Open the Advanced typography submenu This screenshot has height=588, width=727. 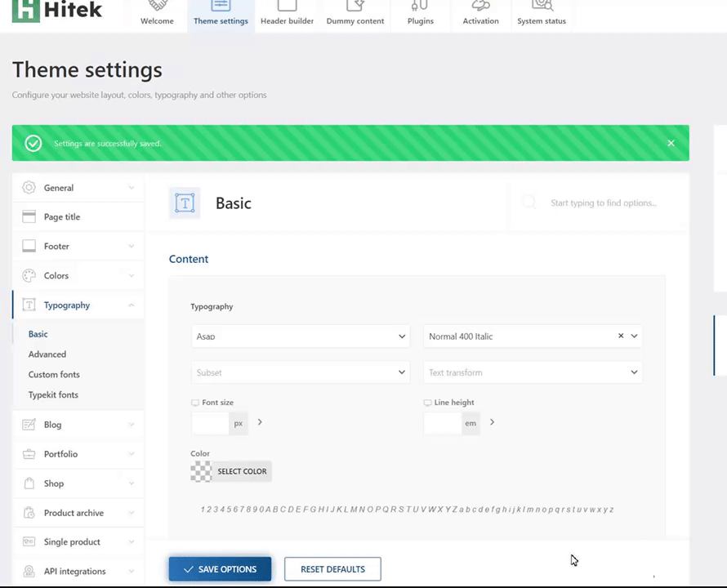[47, 354]
